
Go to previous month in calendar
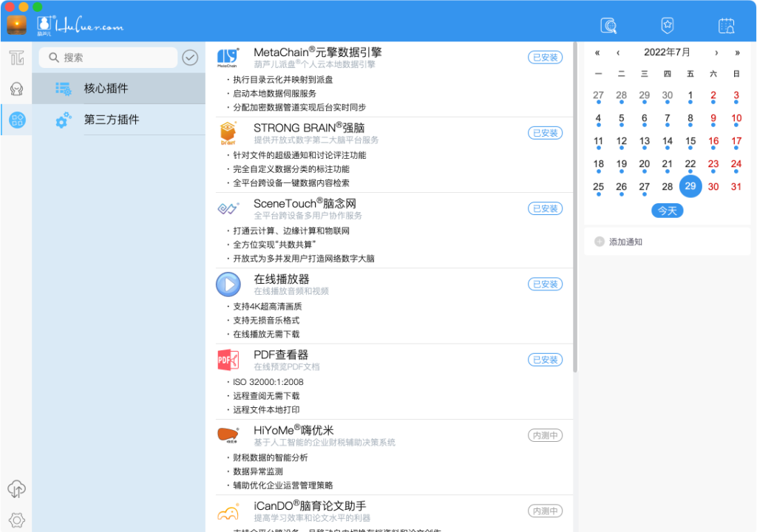coord(618,52)
